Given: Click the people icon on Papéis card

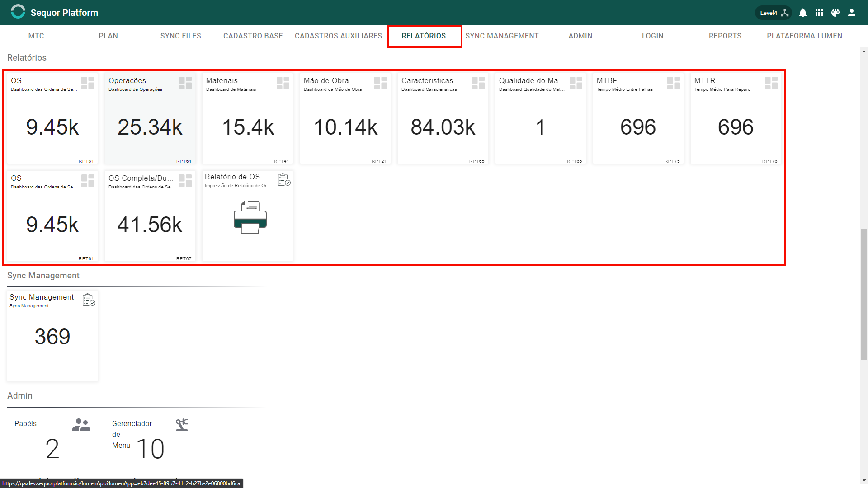Looking at the screenshot, I should click(x=81, y=425).
